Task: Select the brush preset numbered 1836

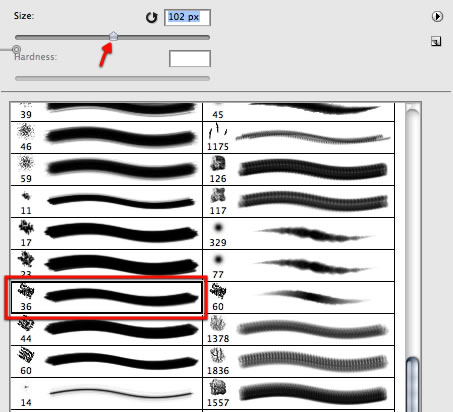Action: coord(298,362)
